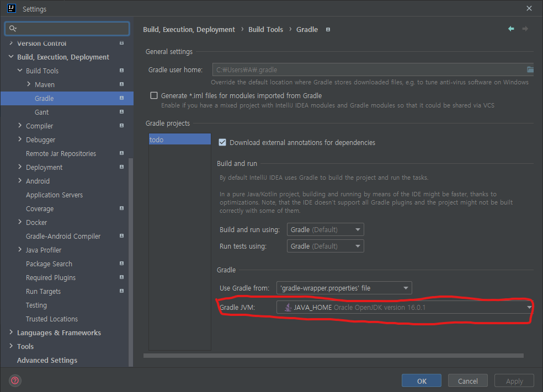The width and height of the screenshot is (543, 392).
Task: Open the help question mark icon
Action: (15, 380)
